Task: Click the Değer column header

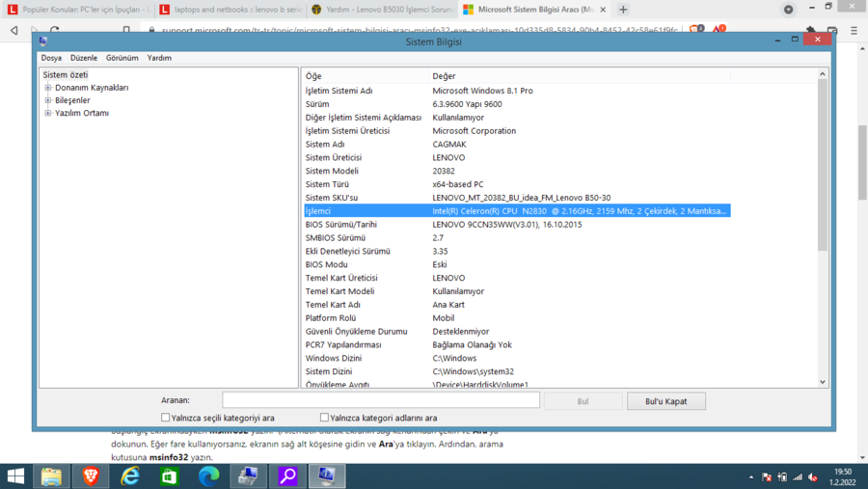Action: (x=580, y=76)
